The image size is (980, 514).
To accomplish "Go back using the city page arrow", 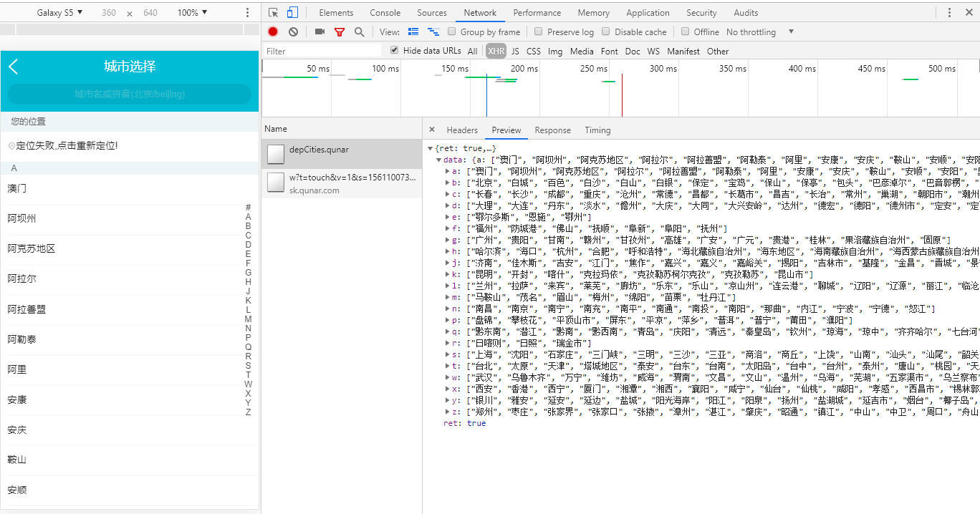I will 14,67.
